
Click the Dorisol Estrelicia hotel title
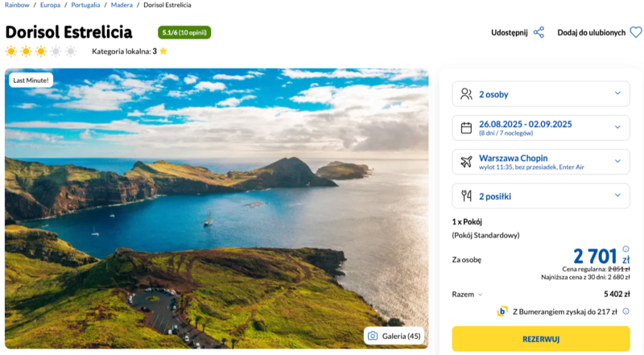pos(68,32)
